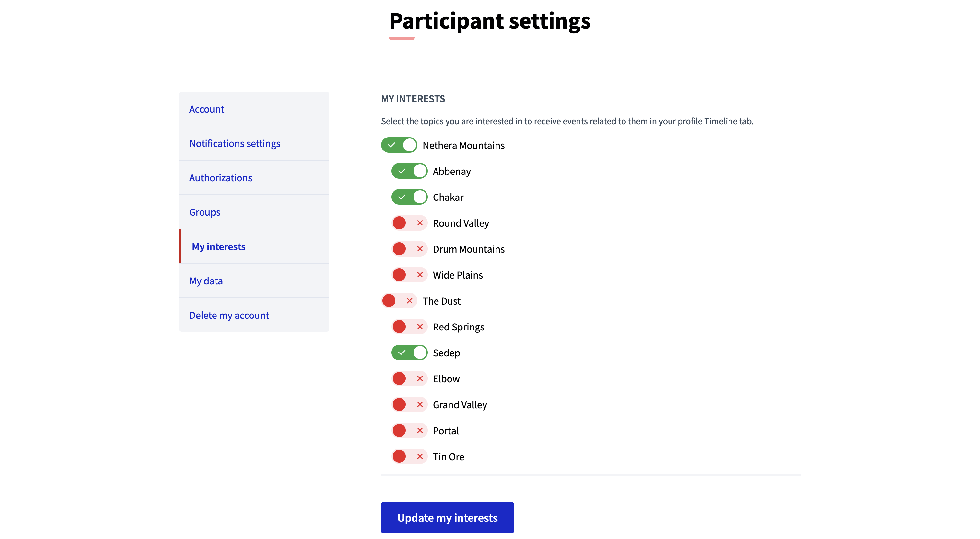The width and height of the screenshot is (980, 539).
Task: Click the red X icon next to Wide Plains
Action: pyautogui.click(x=420, y=275)
